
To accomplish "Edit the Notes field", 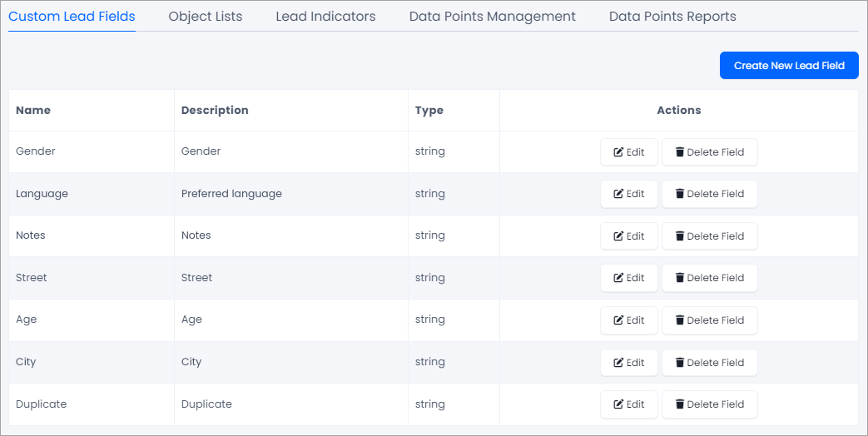I will pos(629,236).
